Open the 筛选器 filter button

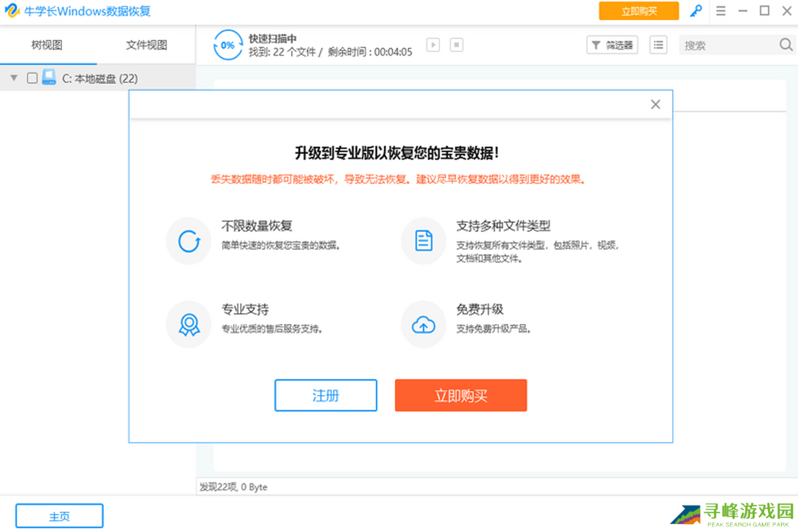612,45
